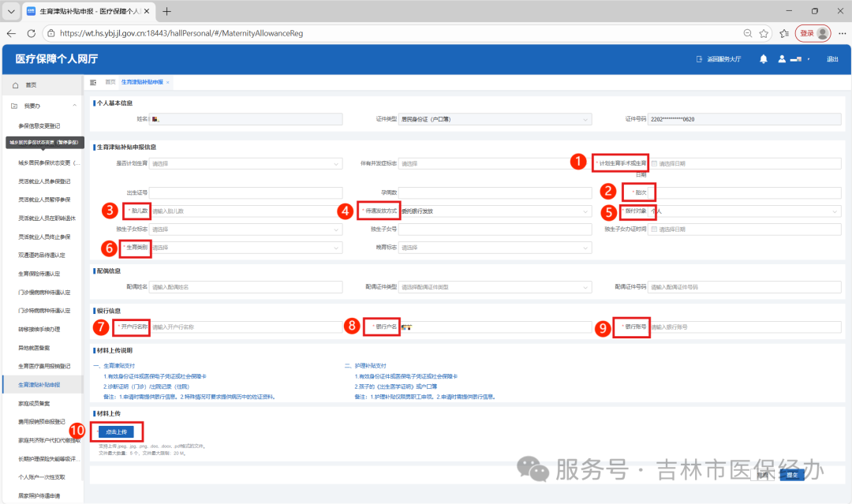
Task: Open 个人账户一次性支取 in sidebar
Action: point(43,477)
